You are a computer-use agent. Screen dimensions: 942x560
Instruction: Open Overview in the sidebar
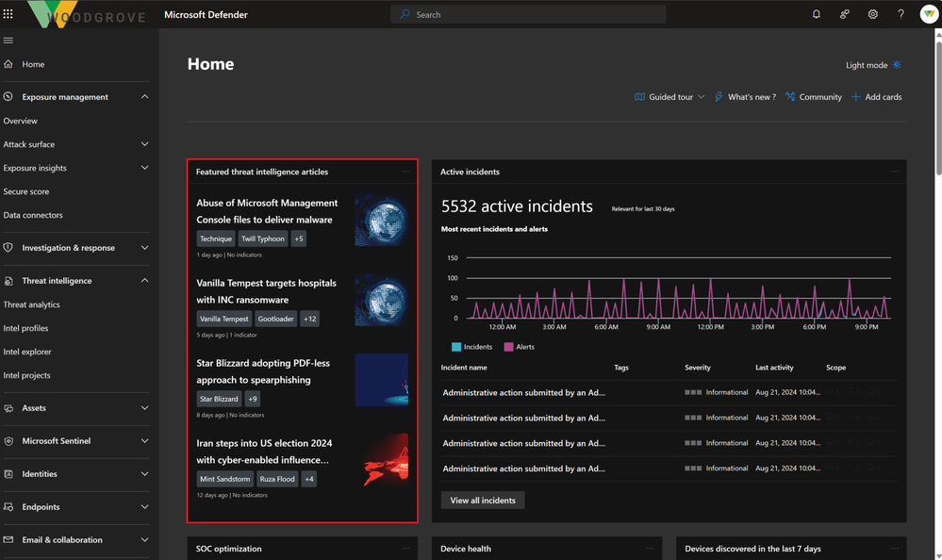21,121
